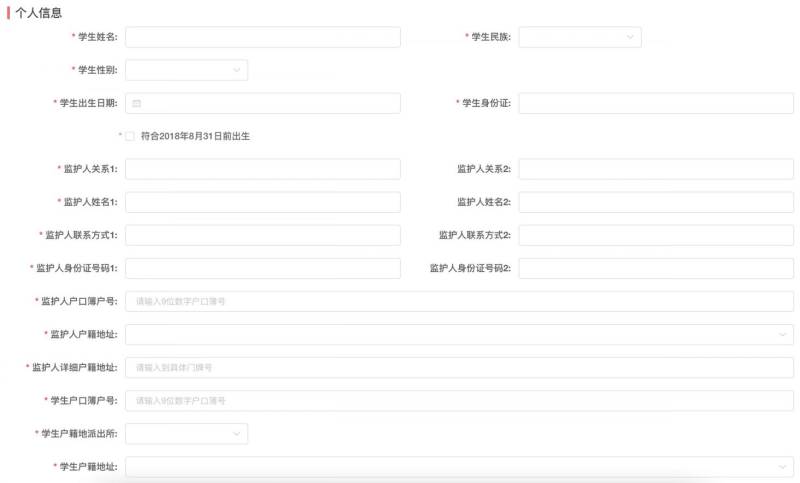Viewport: 800px width, 483px height.
Task: Open the 监护人户籍地址 dropdown
Action: [x=459, y=334]
